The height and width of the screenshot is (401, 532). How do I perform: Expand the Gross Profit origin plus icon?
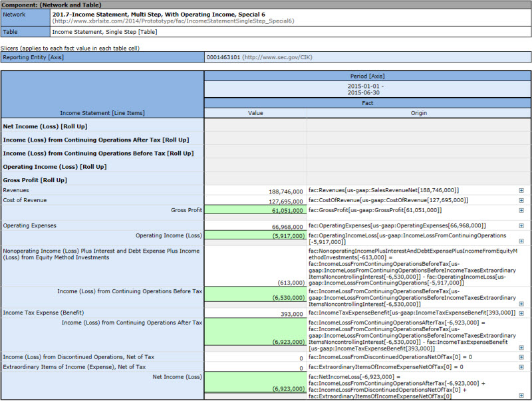(x=521, y=210)
